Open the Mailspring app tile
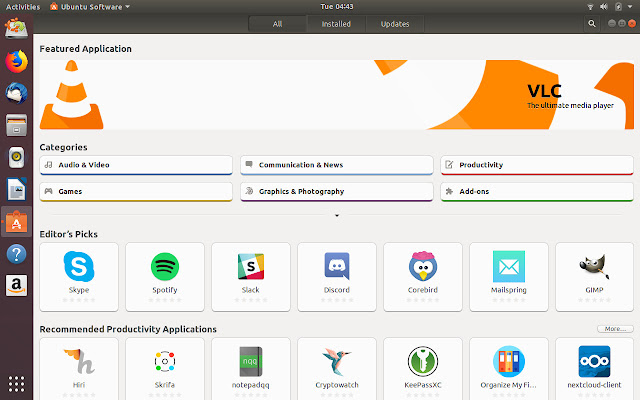Viewport: 640px width, 400px height. 509,277
